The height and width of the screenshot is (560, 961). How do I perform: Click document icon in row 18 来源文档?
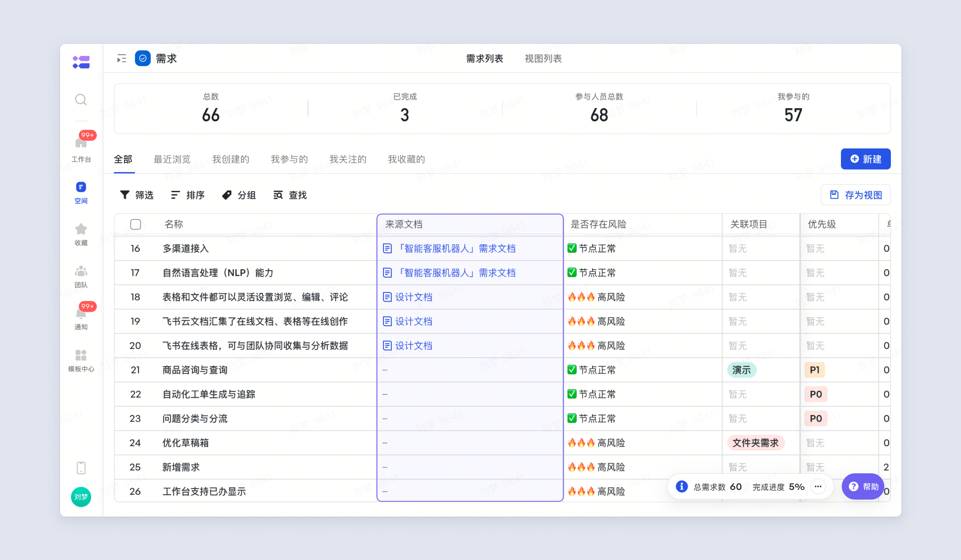pyautogui.click(x=387, y=297)
